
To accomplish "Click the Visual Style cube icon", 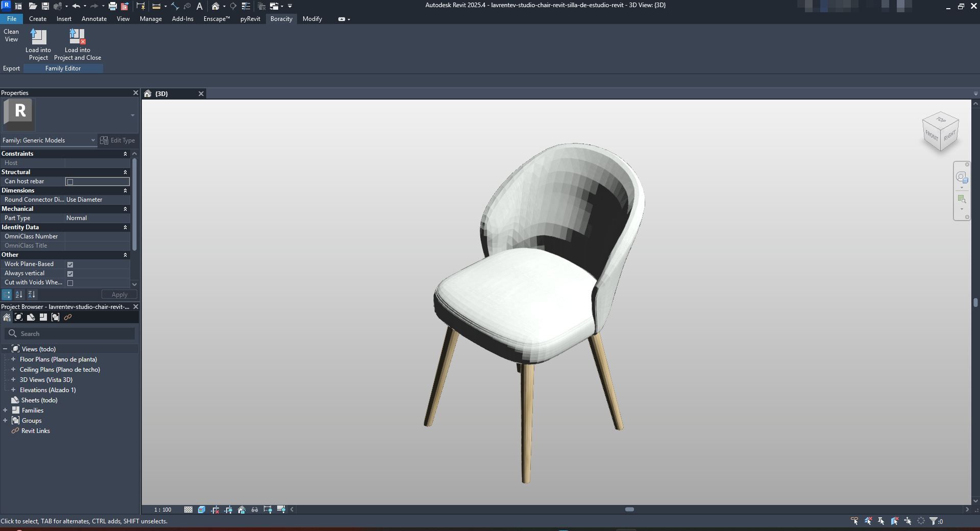I will coord(202,510).
